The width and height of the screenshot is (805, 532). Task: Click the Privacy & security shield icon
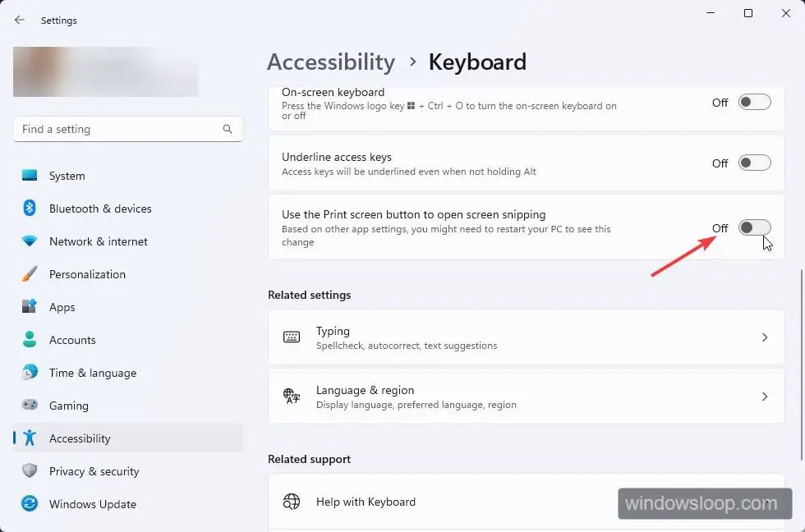(30, 470)
